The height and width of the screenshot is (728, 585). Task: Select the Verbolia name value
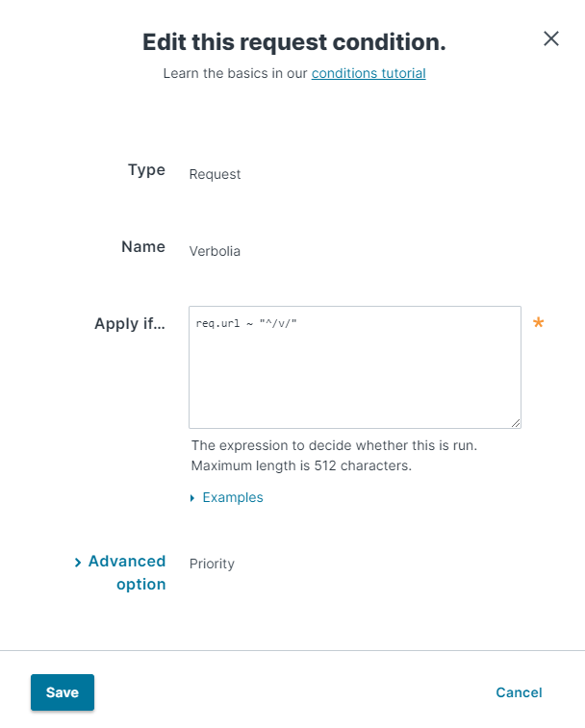215,251
